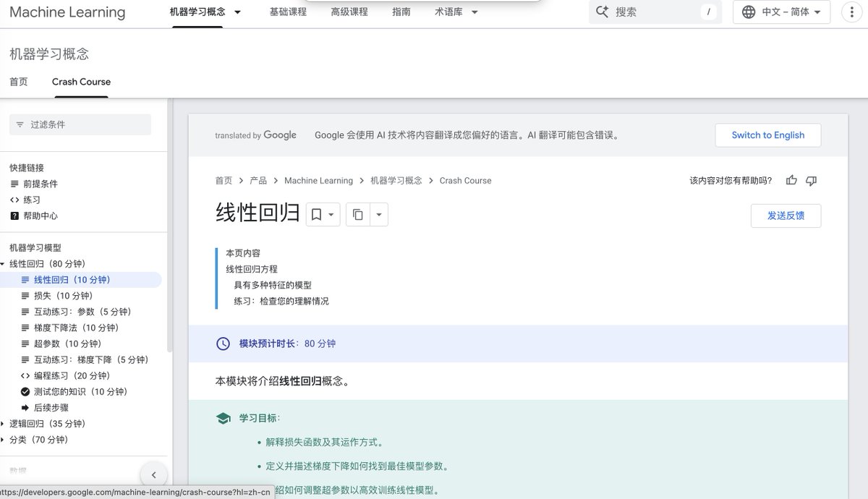Open the 前提条件 quick link
The width and height of the screenshot is (868, 499).
pyautogui.click(x=41, y=184)
